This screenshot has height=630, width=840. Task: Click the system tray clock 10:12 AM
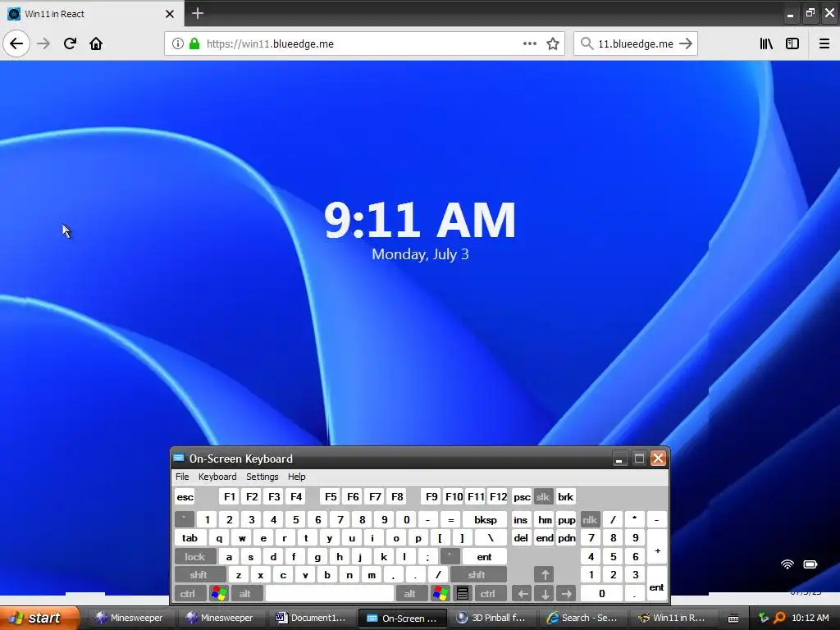pos(810,618)
